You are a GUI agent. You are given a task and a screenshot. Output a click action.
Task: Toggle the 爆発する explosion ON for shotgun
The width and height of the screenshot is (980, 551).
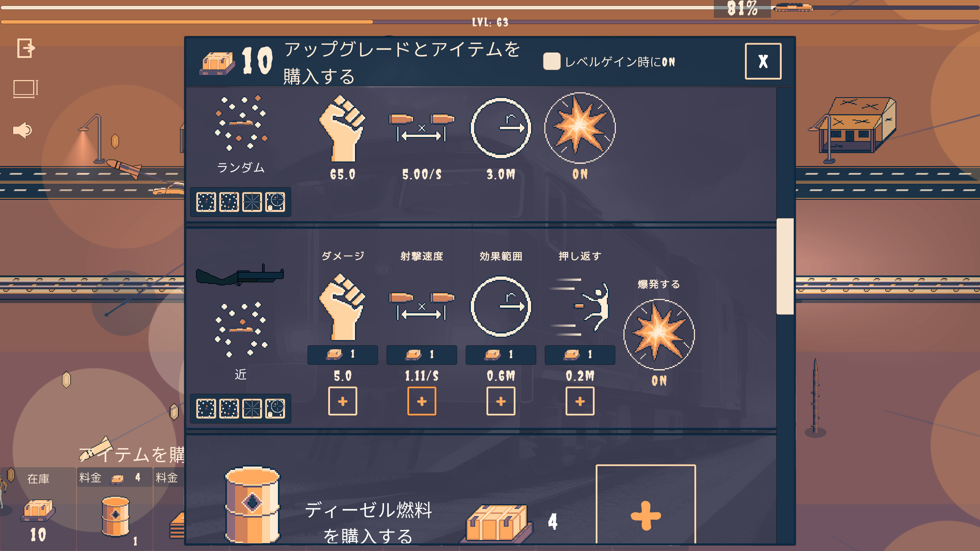click(x=659, y=334)
